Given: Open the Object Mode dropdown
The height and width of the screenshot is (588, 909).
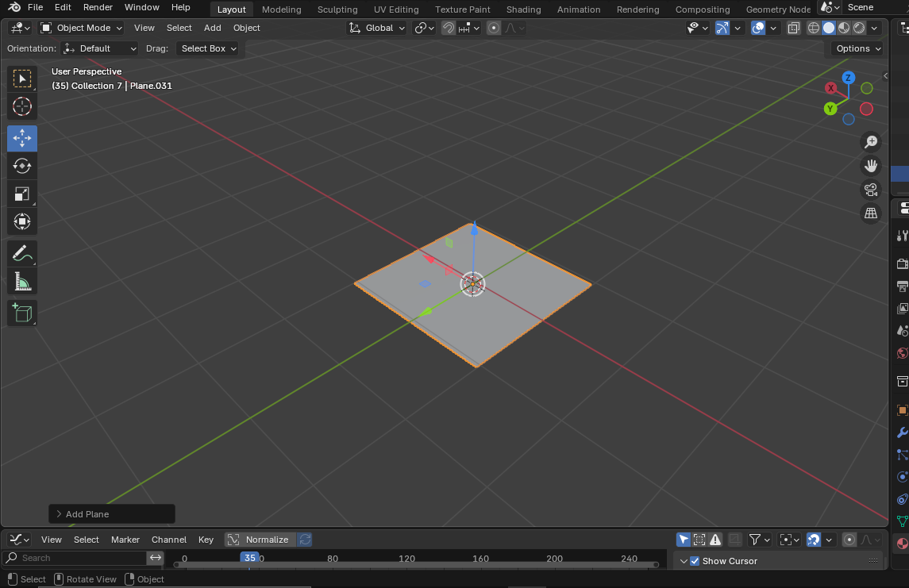Looking at the screenshot, I should click(x=81, y=28).
